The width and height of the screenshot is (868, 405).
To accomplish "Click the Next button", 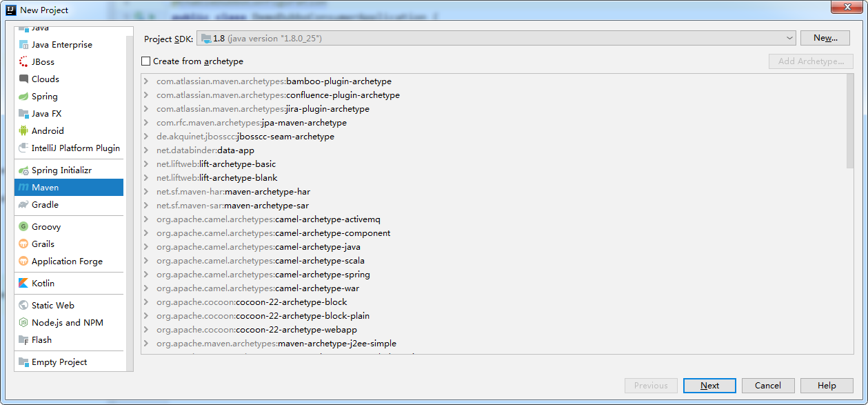I will coord(709,386).
